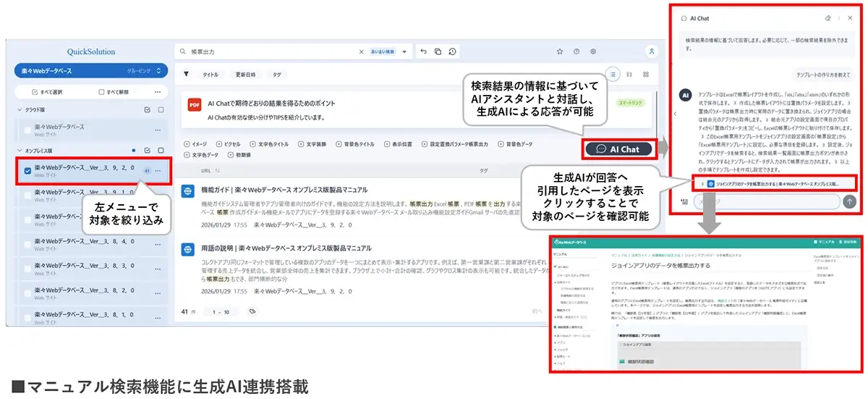Open search history clock icon
This screenshot has height=399, width=868.
(452, 51)
